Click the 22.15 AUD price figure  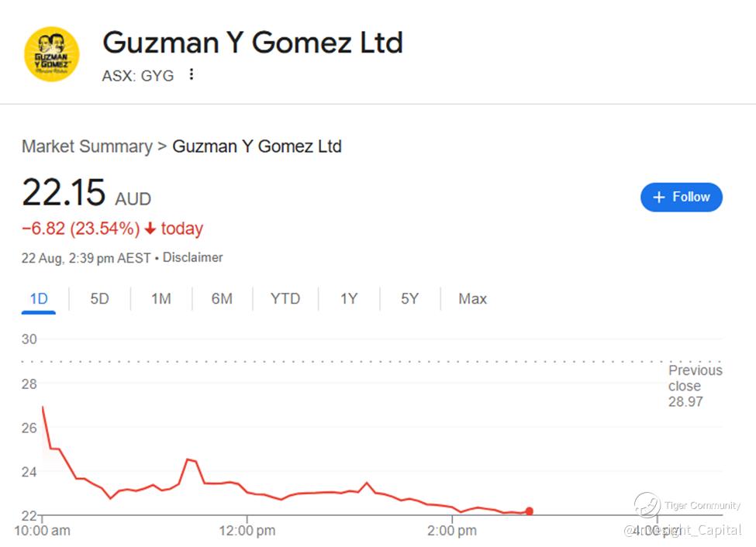(64, 192)
